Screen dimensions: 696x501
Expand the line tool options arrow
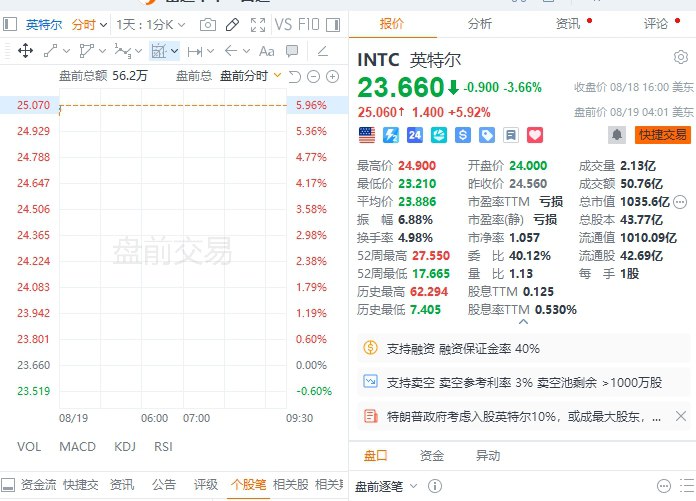(x=67, y=51)
